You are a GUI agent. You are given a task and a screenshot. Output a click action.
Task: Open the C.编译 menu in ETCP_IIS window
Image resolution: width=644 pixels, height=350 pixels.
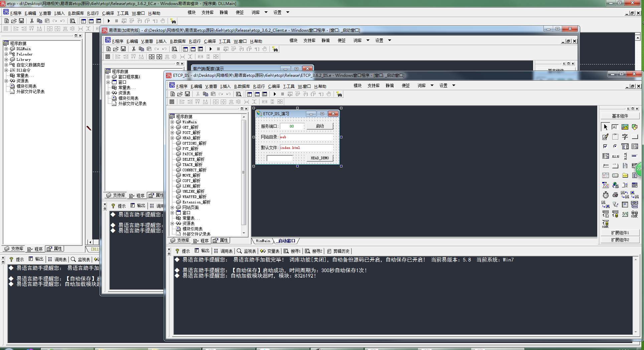(x=274, y=86)
